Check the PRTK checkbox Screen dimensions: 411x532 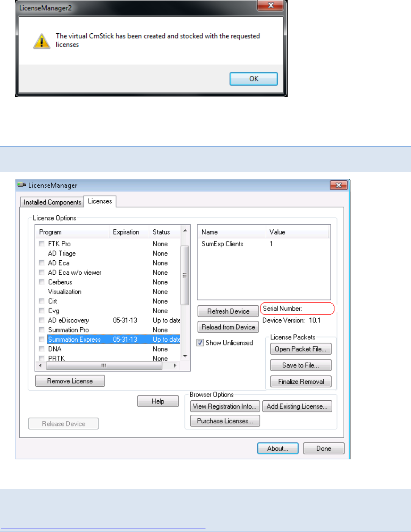click(x=42, y=358)
